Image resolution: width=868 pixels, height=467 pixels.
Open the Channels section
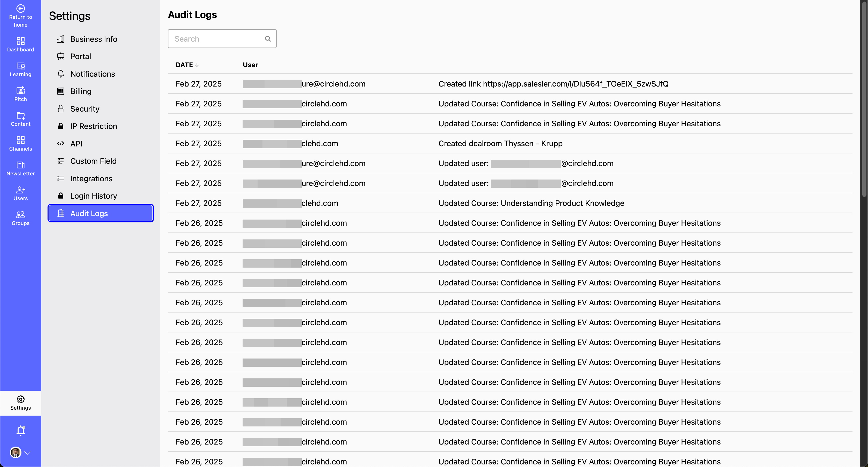[x=20, y=143]
